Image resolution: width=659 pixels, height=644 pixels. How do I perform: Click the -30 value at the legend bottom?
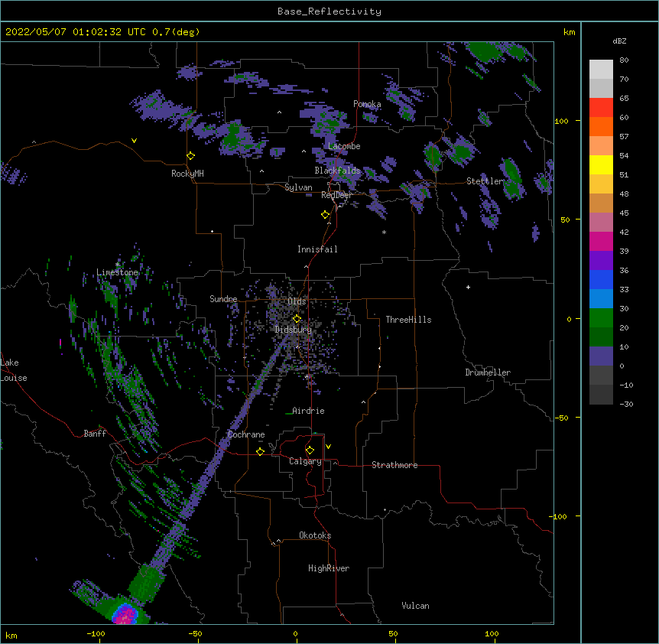tap(626, 404)
